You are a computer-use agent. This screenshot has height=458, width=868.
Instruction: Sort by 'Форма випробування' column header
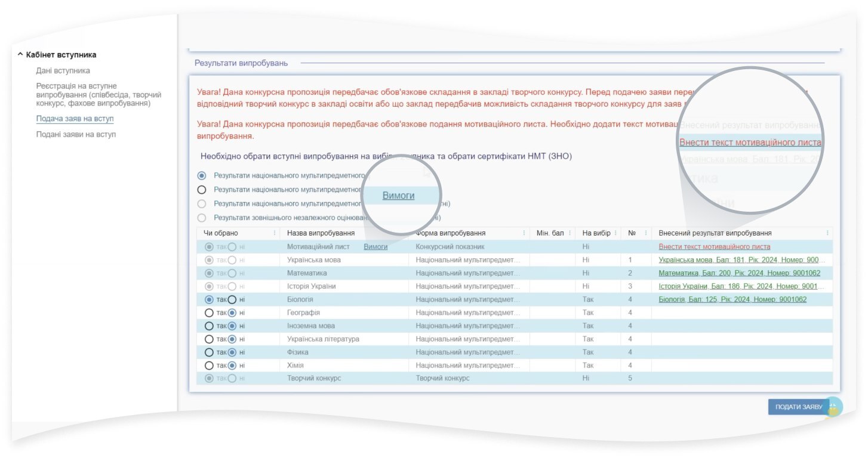pyautogui.click(x=450, y=233)
